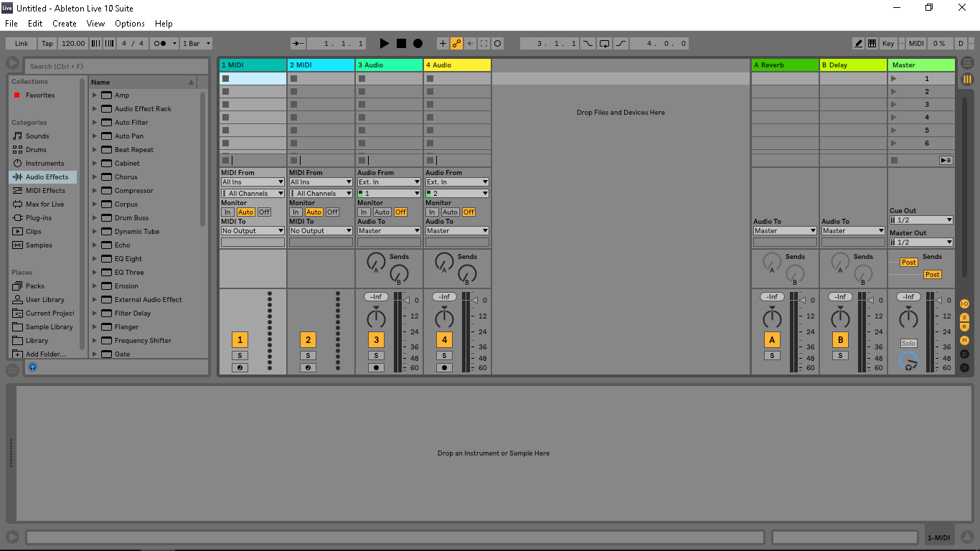This screenshot has width=980, height=551.
Task: Open the View menu
Action: [96, 24]
